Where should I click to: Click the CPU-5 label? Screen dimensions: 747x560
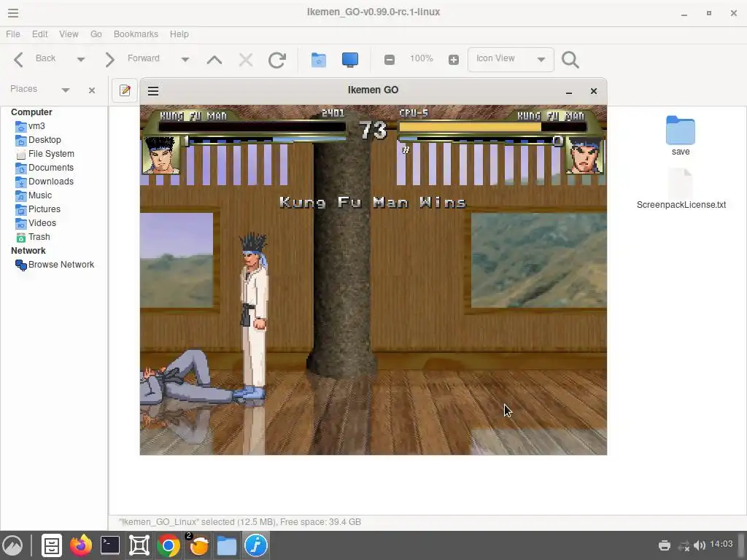pos(414,113)
